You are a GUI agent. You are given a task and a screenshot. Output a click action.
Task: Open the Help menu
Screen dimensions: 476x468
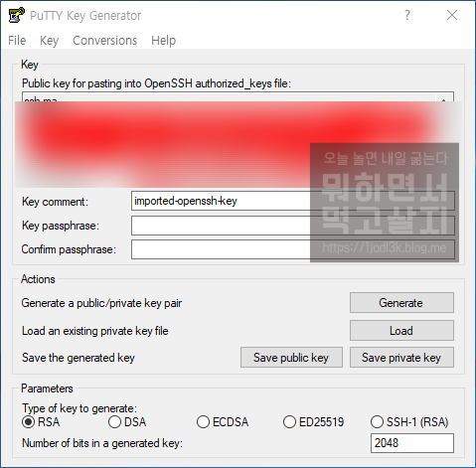[163, 41]
